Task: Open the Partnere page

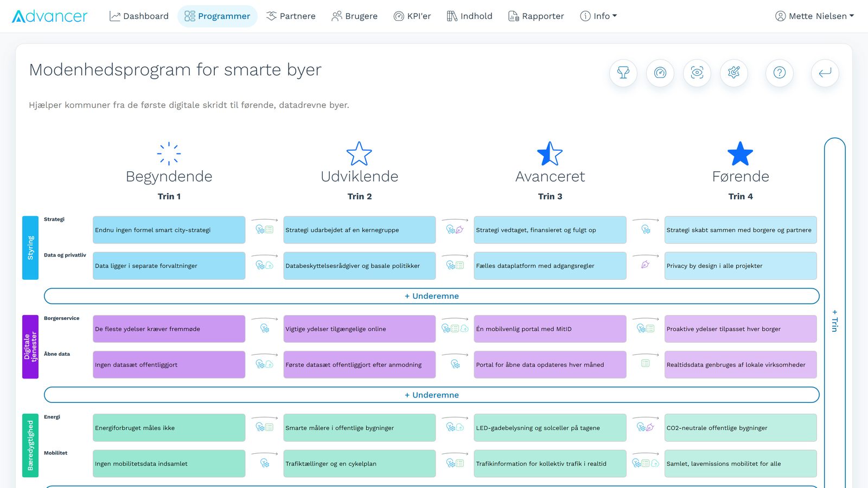Action: (x=291, y=16)
